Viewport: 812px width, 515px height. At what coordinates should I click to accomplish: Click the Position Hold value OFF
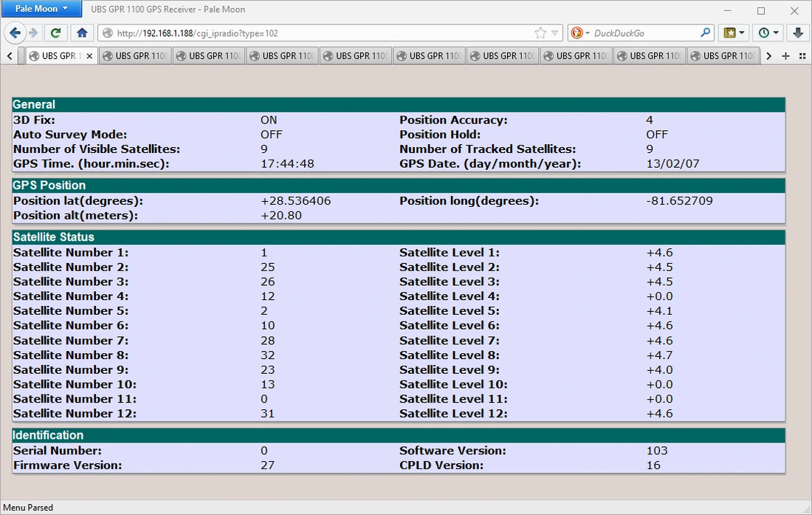click(657, 134)
